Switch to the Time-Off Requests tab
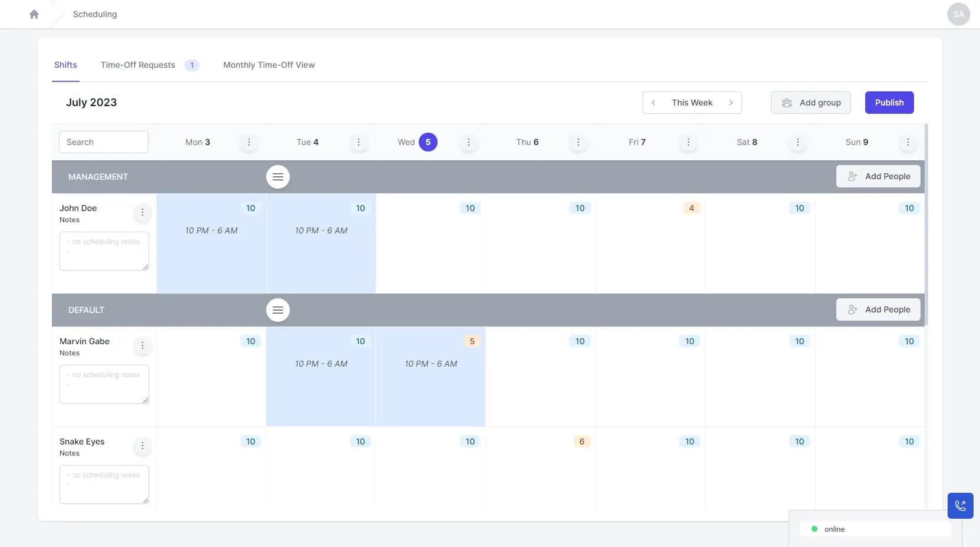 (138, 65)
